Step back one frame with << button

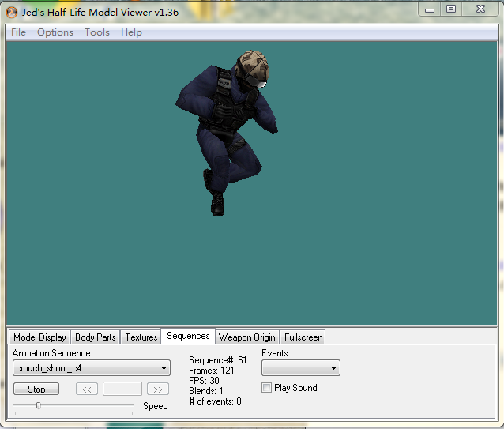click(x=87, y=389)
